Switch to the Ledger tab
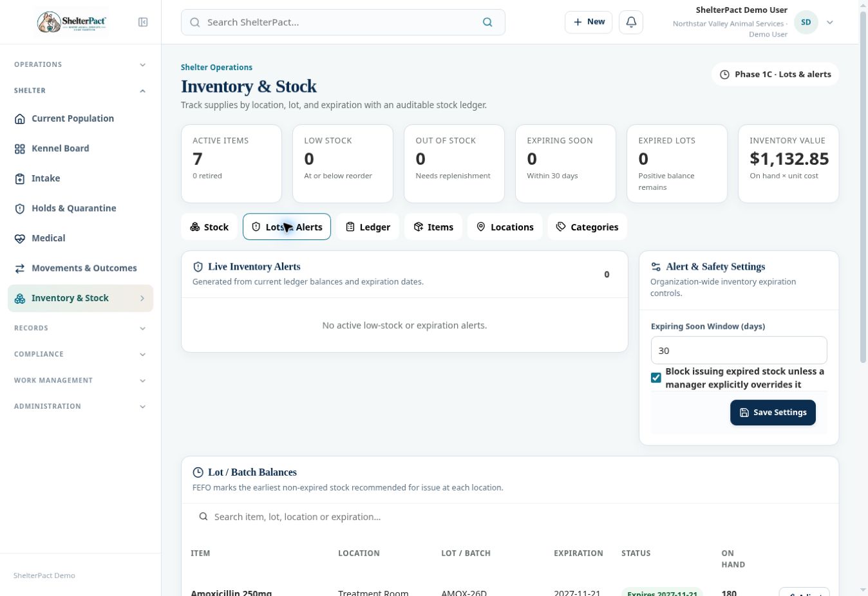This screenshot has height=596, width=868. (x=368, y=227)
